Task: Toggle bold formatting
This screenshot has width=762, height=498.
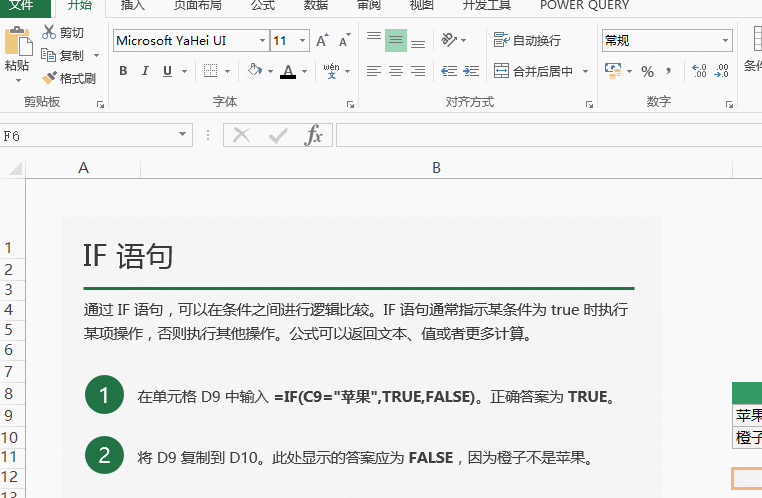Action: click(x=123, y=71)
